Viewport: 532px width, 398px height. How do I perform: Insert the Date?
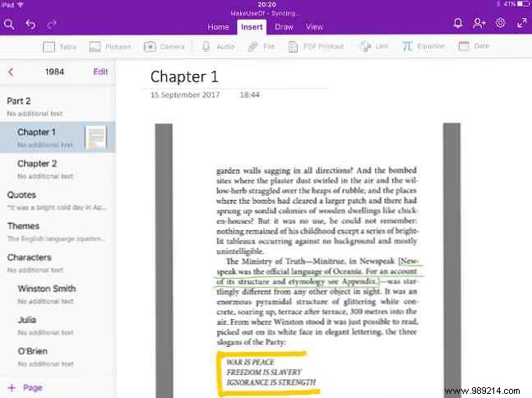point(474,46)
